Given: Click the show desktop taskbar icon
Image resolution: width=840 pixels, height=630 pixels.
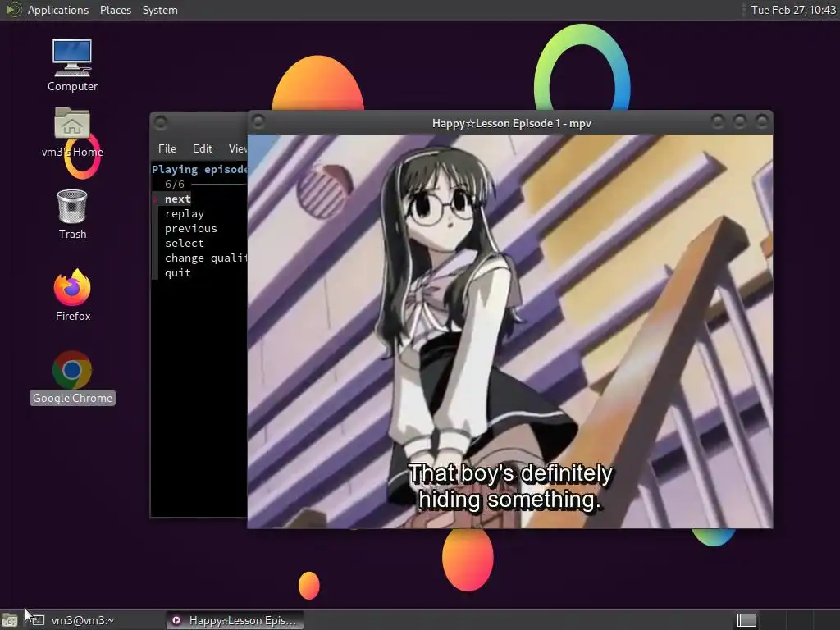Looking at the screenshot, I should (10, 620).
